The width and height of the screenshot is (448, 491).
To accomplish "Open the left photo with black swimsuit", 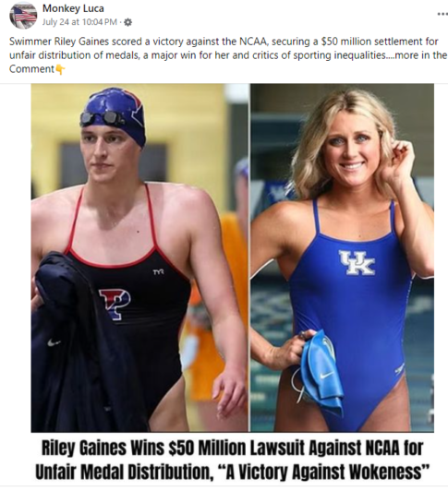I will [x=139, y=257].
